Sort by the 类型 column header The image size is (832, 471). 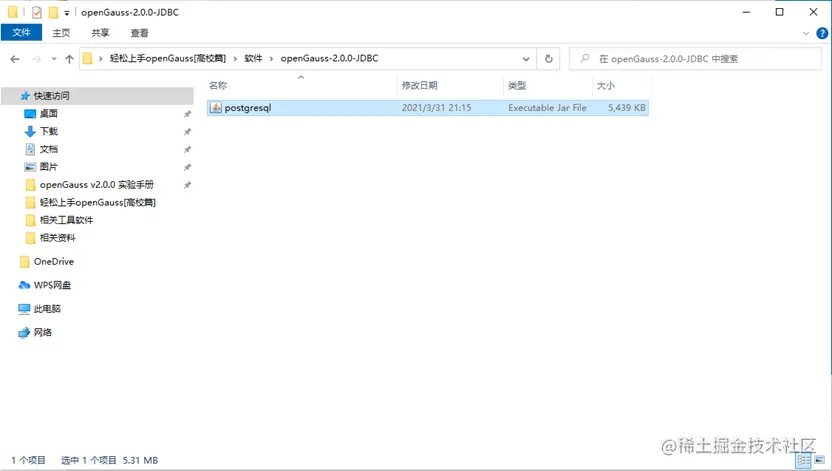tap(548, 85)
